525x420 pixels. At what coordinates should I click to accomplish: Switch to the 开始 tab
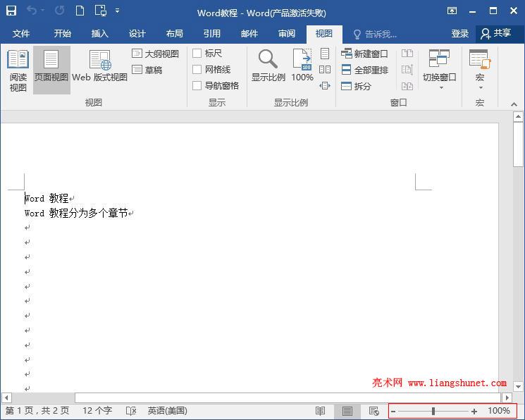[x=62, y=34]
